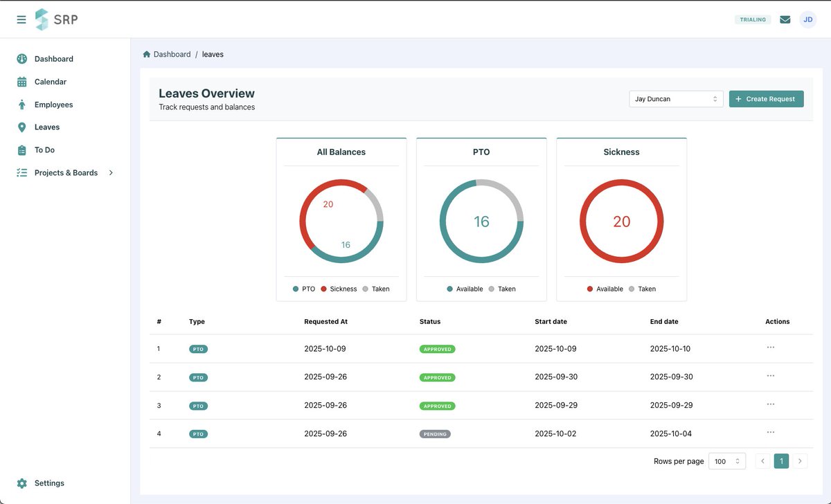831x504 pixels.
Task: Click the All Balances donut chart
Action: click(x=341, y=222)
